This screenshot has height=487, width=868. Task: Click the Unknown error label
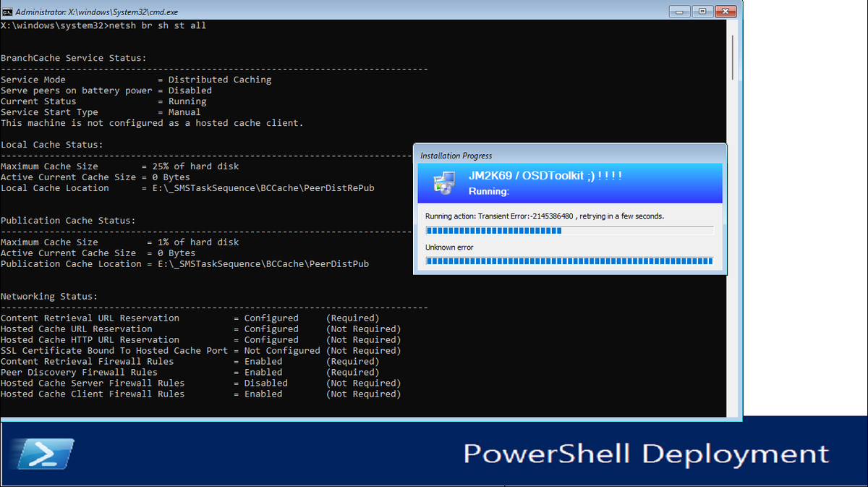449,247
